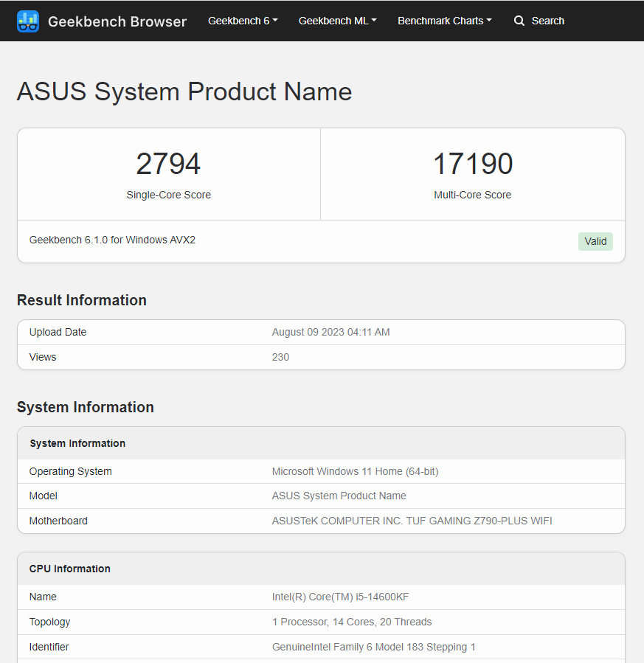Click the 14 Cores, 20 Threads topology value
Viewport: 644px width, 663px height.
click(352, 622)
